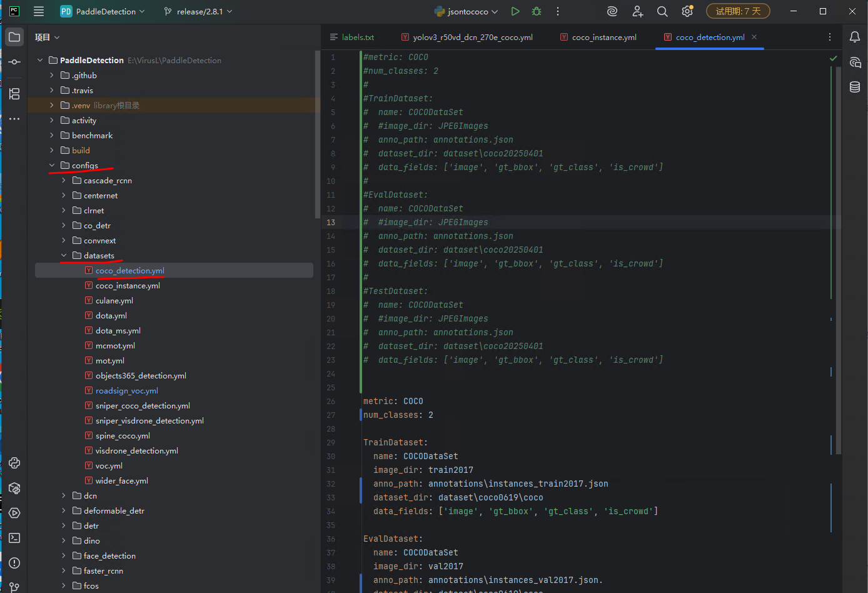Screen dimensions: 868x593
Task: Open Notifications bell
Action: point(855,37)
